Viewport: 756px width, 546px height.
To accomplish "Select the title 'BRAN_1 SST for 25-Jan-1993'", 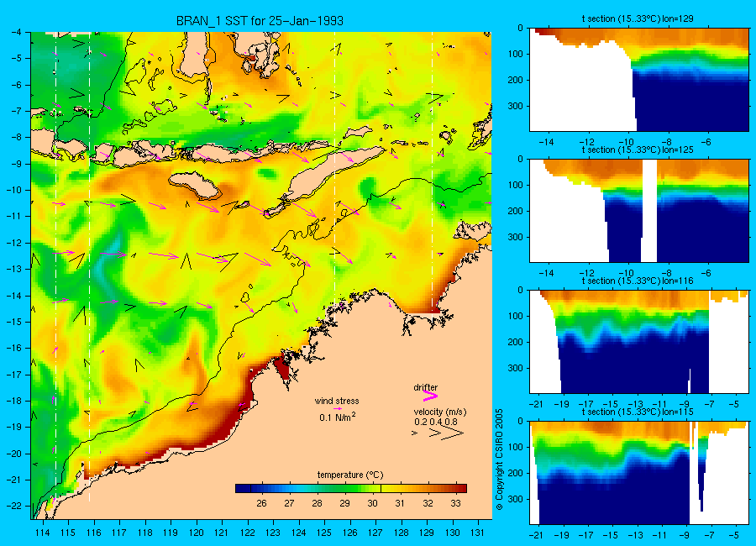I will pyautogui.click(x=260, y=21).
